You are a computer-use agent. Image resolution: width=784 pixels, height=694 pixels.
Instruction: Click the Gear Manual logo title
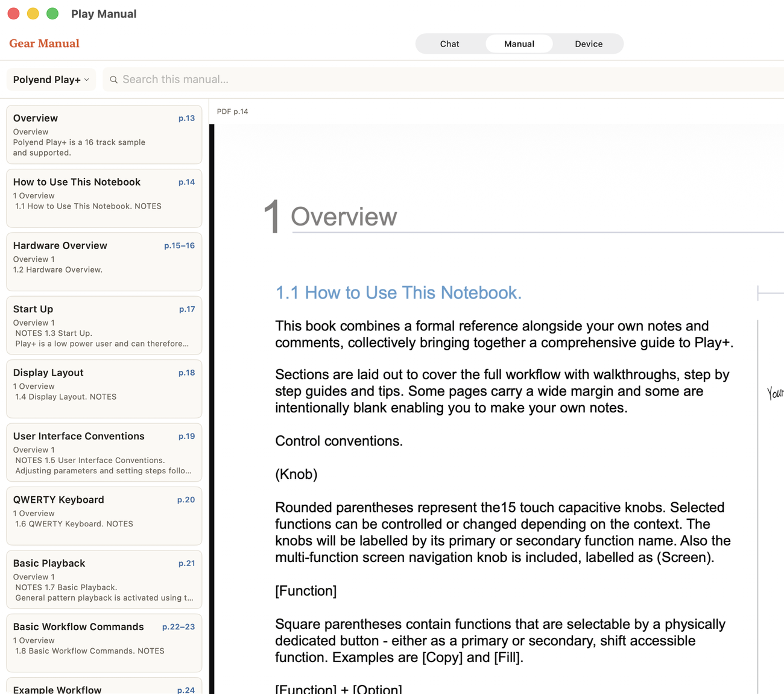44,43
